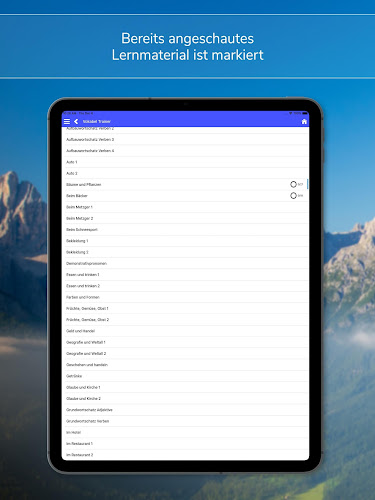The image size is (375, 500).
Task: Open Essen und trinken 2
Action: click(185, 286)
